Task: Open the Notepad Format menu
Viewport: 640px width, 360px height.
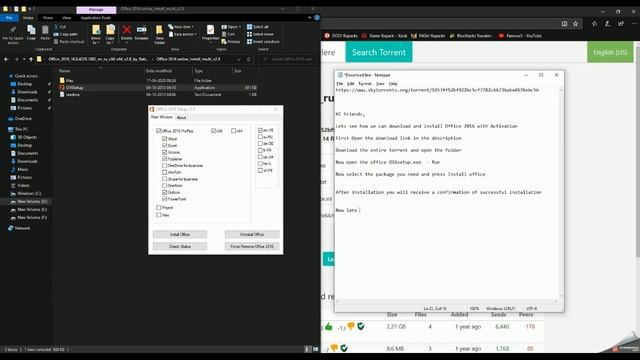Action: 364,84
